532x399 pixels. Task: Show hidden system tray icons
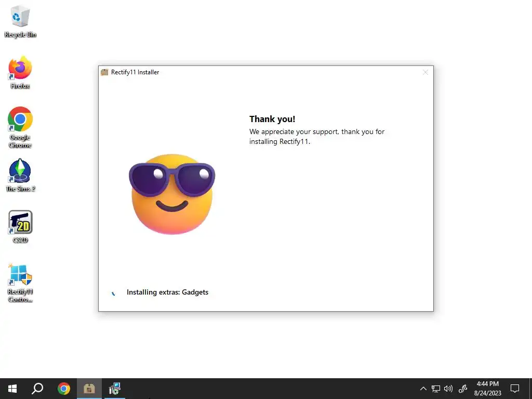(423, 389)
